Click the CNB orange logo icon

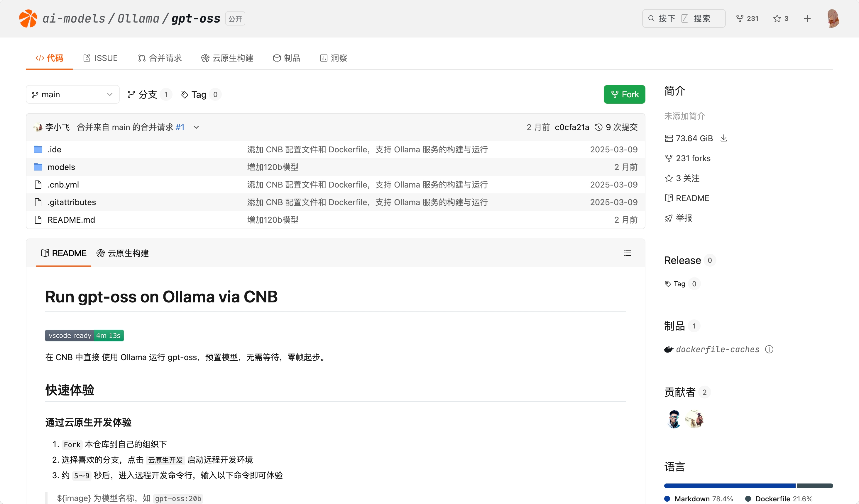tap(28, 18)
